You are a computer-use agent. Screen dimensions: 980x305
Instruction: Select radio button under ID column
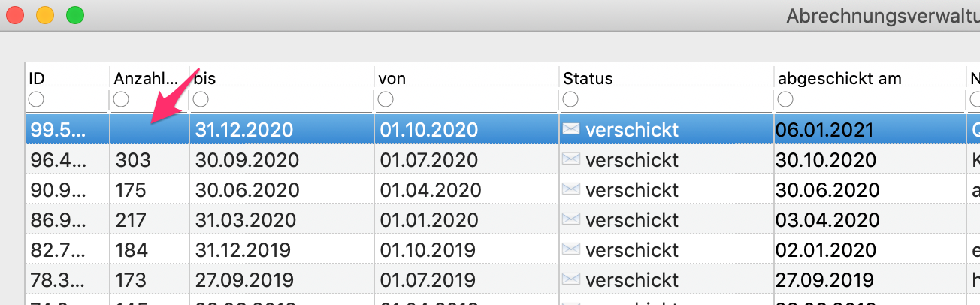click(36, 99)
